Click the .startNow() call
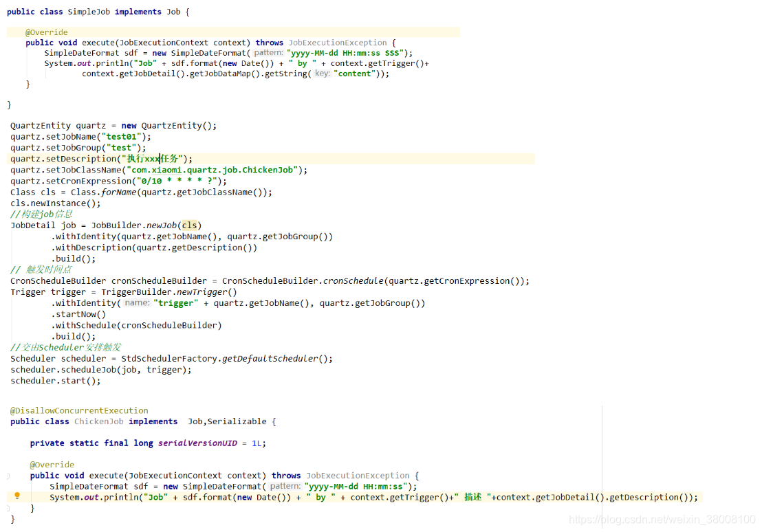Screen dimensions: 762x532 point(78,314)
